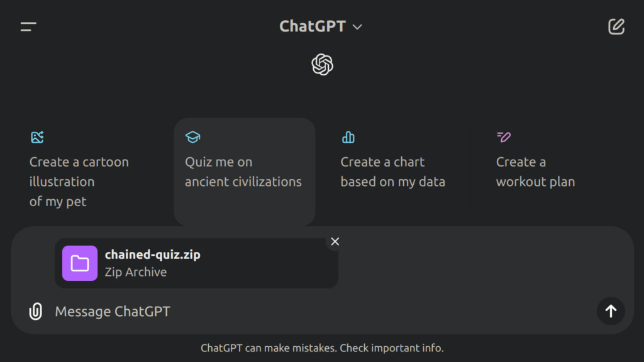This screenshot has height=362, width=644.
Task: Click the chevron next to ChatGPT
Action: pyautogui.click(x=357, y=27)
